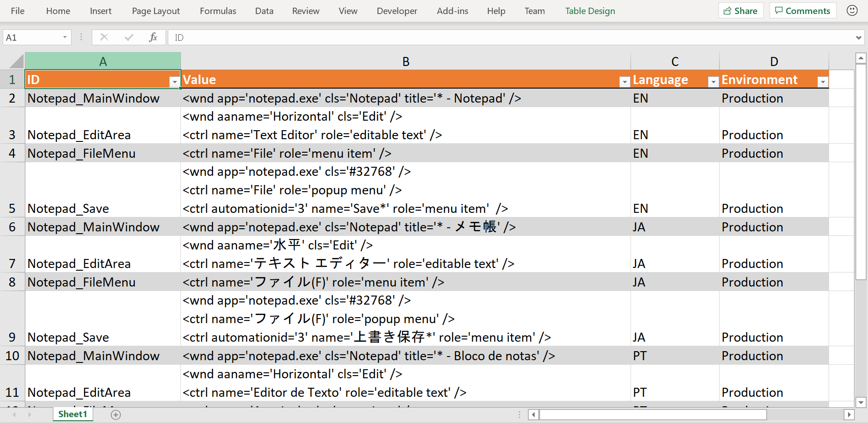
Task: Click the Enter formula checkmark icon
Action: coord(129,37)
